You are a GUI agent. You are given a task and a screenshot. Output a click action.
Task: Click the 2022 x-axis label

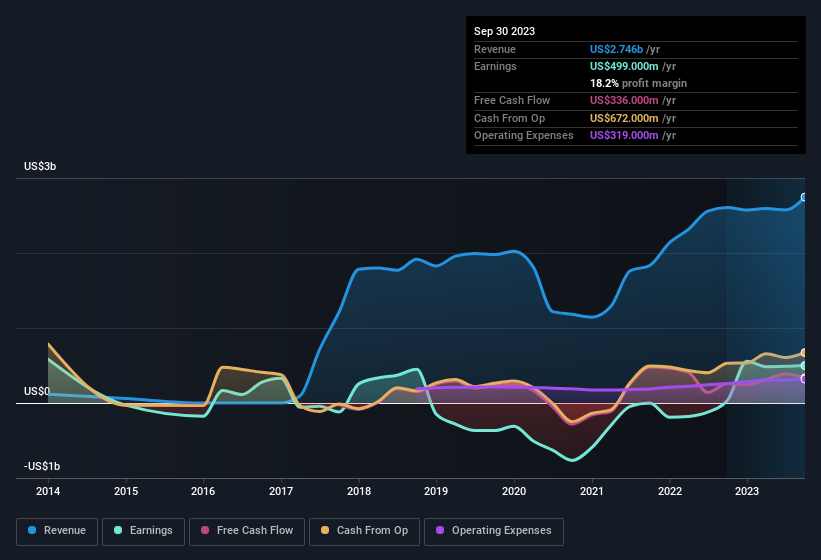[x=670, y=491]
